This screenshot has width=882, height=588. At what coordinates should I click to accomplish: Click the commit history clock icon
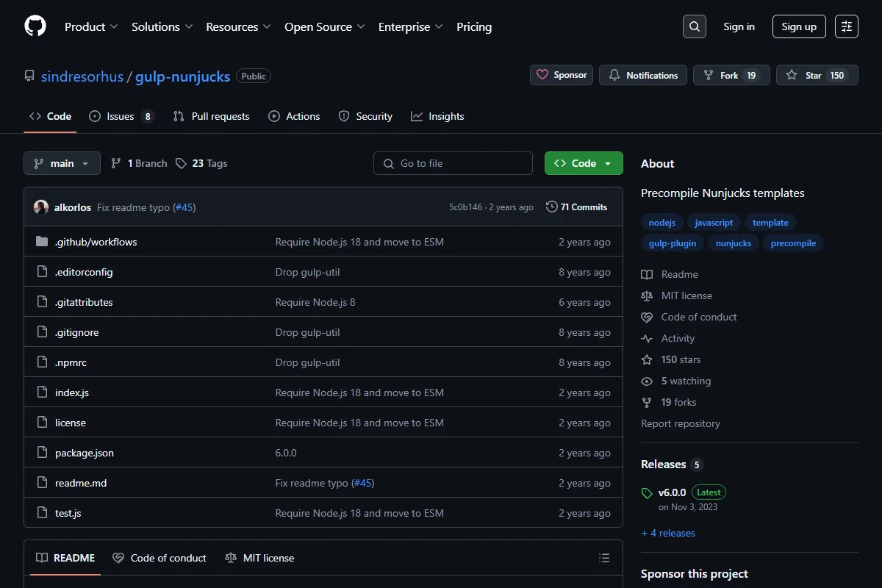(x=551, y=207)
